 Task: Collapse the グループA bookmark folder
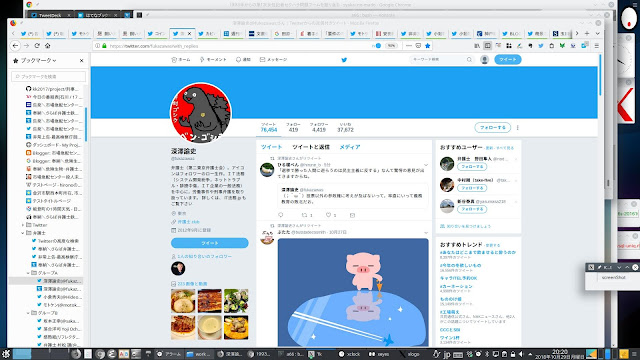(29, 273)
